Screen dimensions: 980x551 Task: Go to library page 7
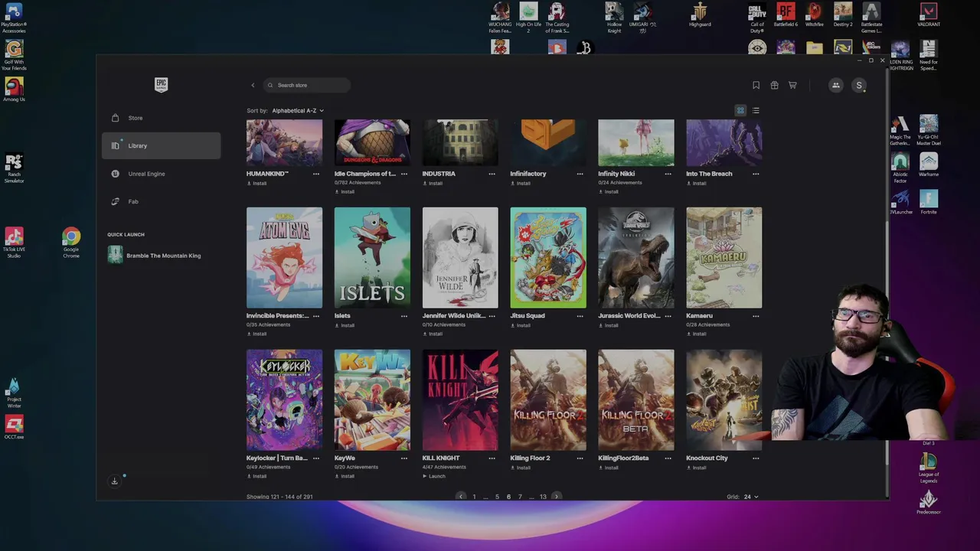click(x=520, y=497)
